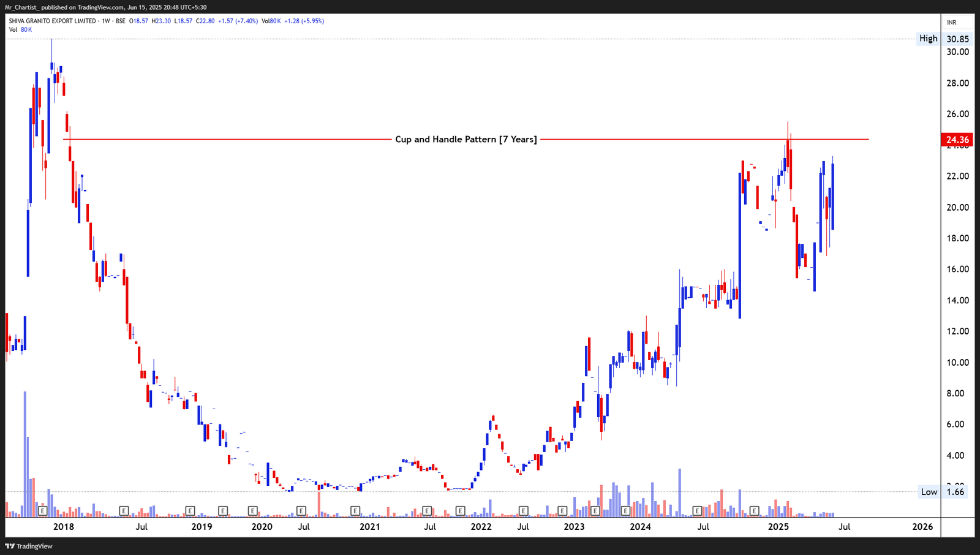Viewport: 980px width, 555px height.
Task: Click the first earnings marker left of 2018
Action: (42, 510)
